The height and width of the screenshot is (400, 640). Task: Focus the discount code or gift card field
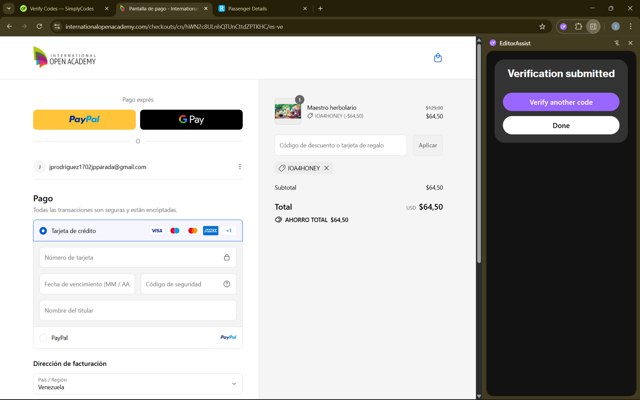pyautogui.click(x=340, y=145)
